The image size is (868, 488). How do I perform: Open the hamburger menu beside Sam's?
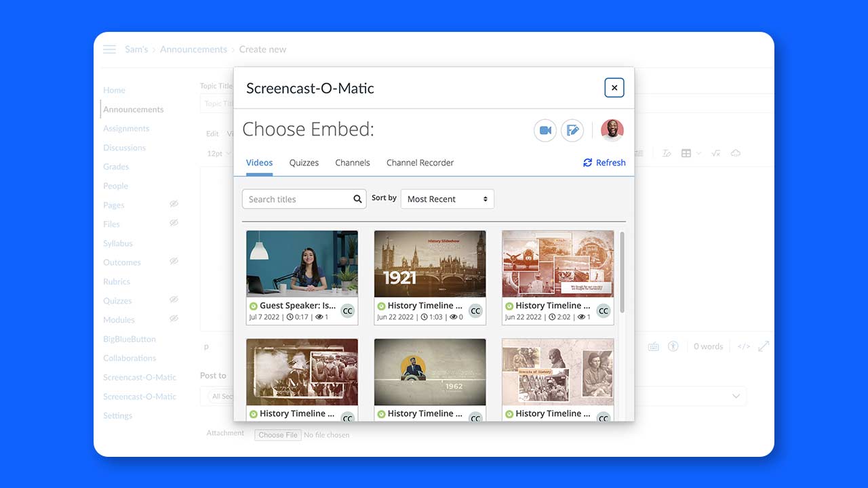[x=109, y=49]
